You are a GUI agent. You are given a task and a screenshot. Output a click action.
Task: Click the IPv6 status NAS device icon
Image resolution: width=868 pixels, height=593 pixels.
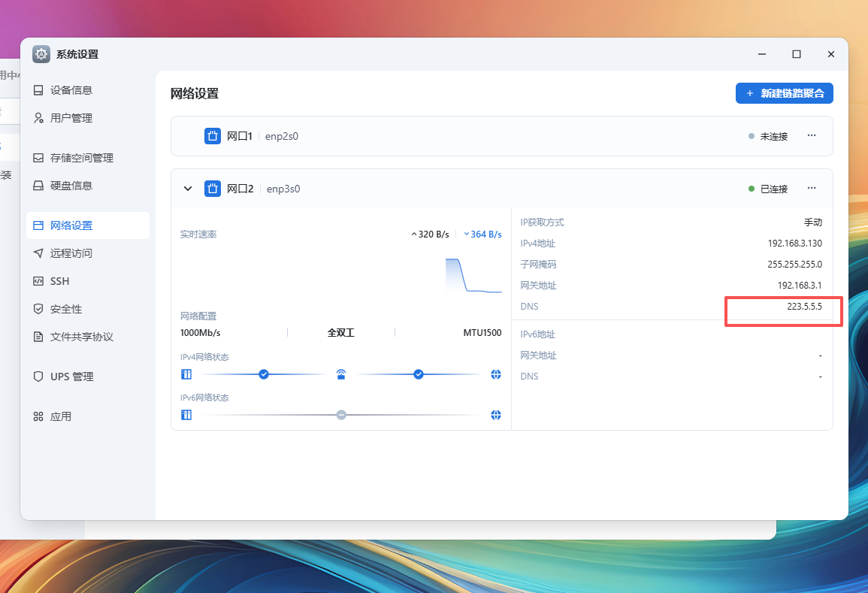pyautogui.click(x=186, y=415)
